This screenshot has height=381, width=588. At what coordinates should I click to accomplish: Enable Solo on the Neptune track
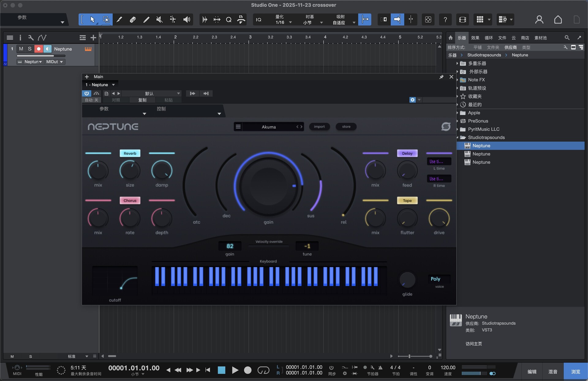tap(30, 49)
